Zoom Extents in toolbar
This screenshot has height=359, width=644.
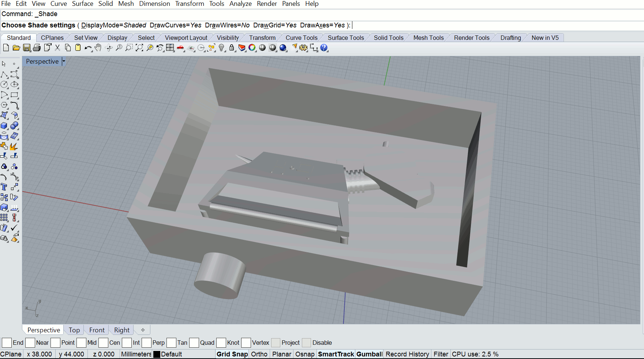[x=139, y=48]
